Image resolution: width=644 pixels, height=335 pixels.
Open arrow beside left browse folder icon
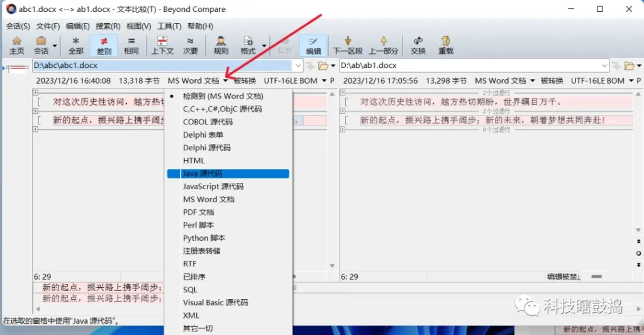tap(333, 66)
